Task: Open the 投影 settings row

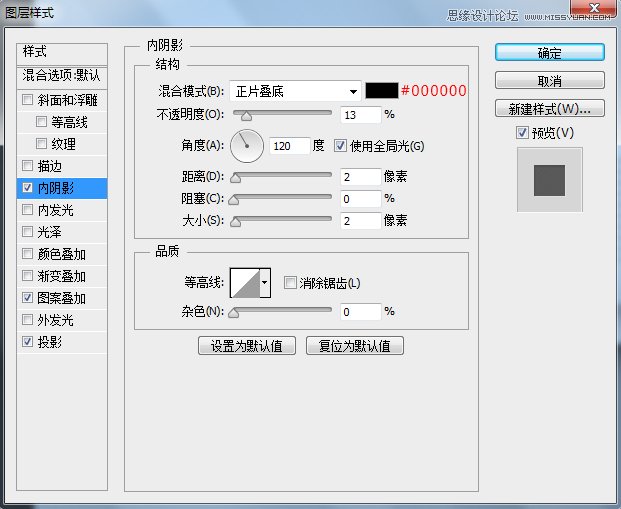Action: click(62, 342)
